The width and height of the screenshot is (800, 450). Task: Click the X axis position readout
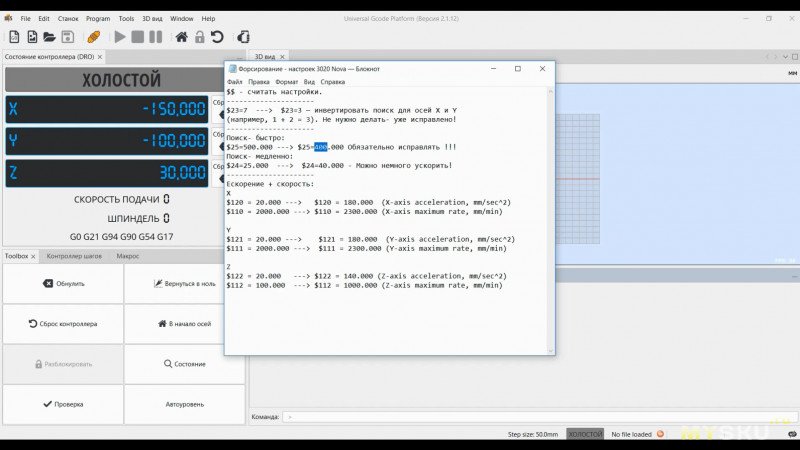point(107,109)
